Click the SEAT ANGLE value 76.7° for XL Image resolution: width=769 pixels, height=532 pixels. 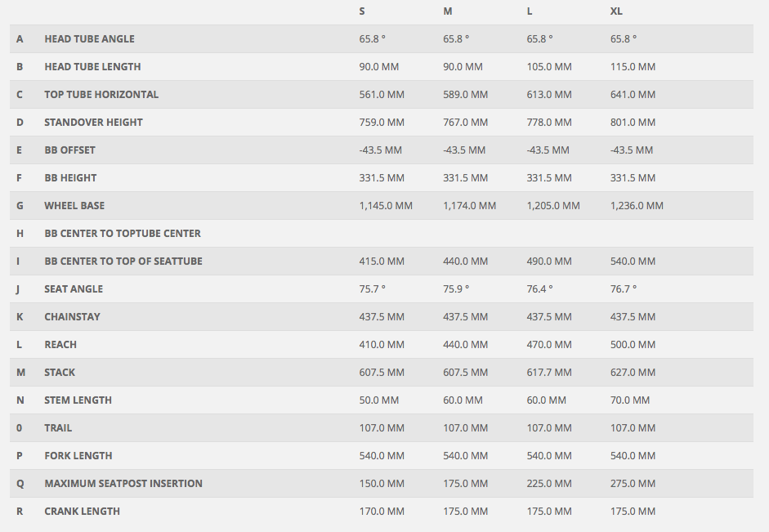pyautogui.click(x=624, y=289)
